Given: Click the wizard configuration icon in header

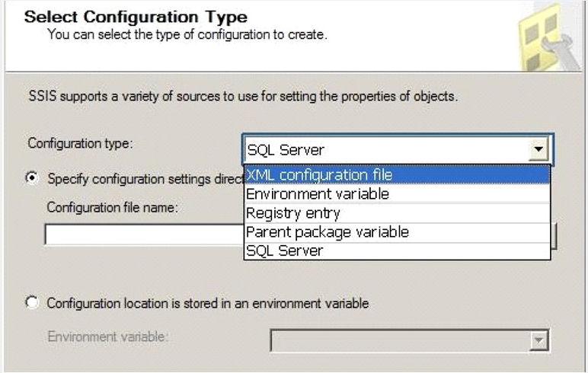Looking at the screenshot, I should [x=549, y=37].
